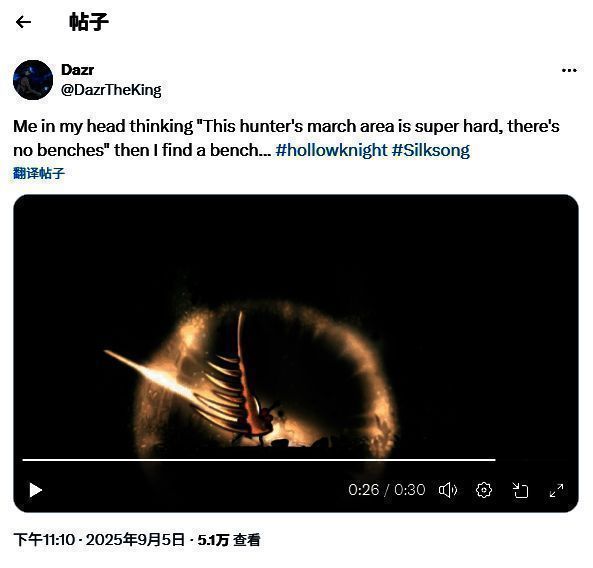593x568 pixels.
Task: Click the 帖子 page header title
Action: [89, 22]
